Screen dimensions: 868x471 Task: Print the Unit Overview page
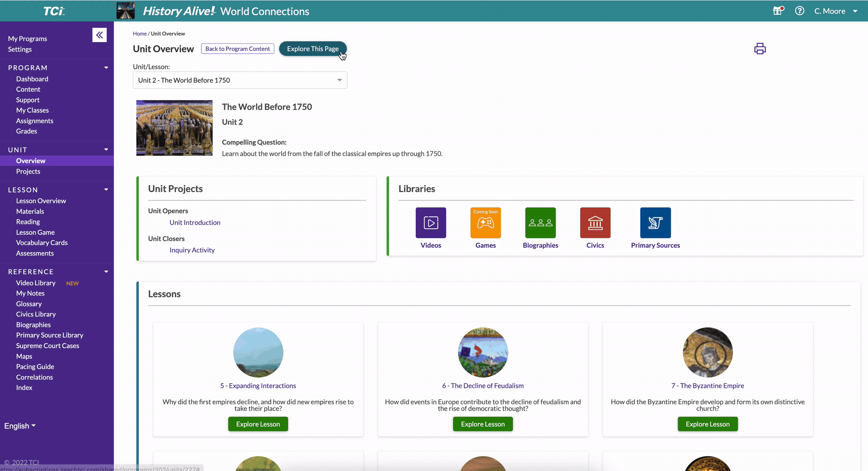[x=760, y=49]
